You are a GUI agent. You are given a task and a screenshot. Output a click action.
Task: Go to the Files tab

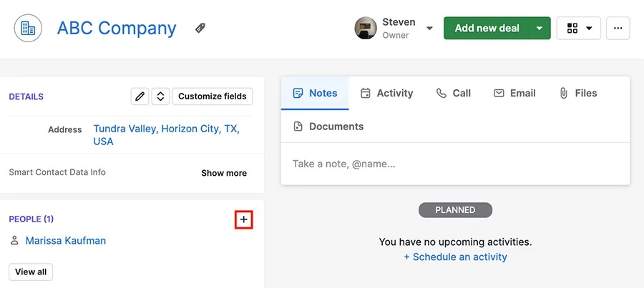[x=578, y=93]
